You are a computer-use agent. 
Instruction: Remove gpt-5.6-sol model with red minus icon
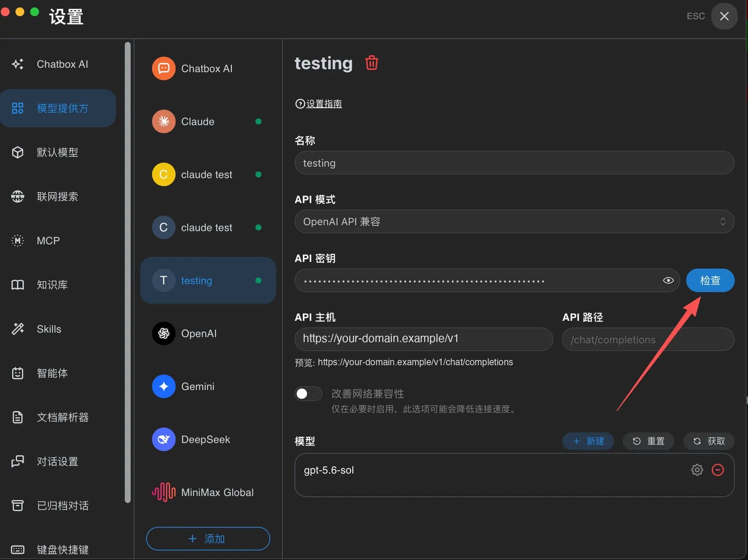coord(718,470)
